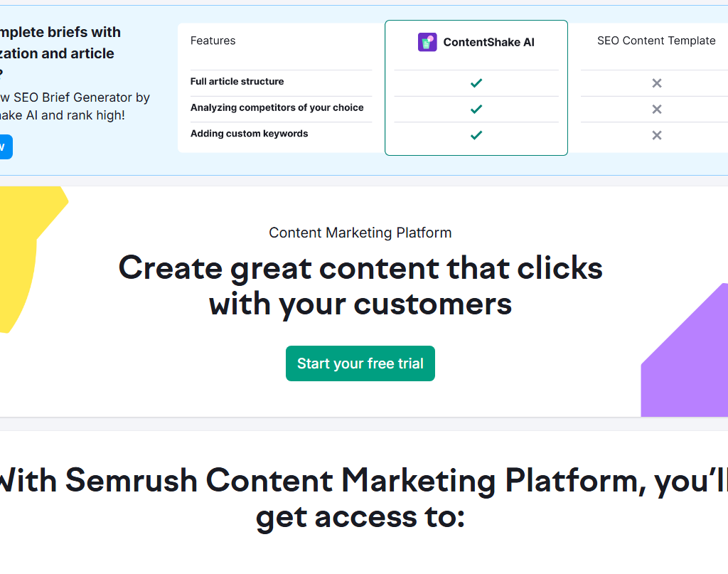Viewport: 728px width, 574px height.
Task: Select the Full article structure feature label
Action: [237, 82]
